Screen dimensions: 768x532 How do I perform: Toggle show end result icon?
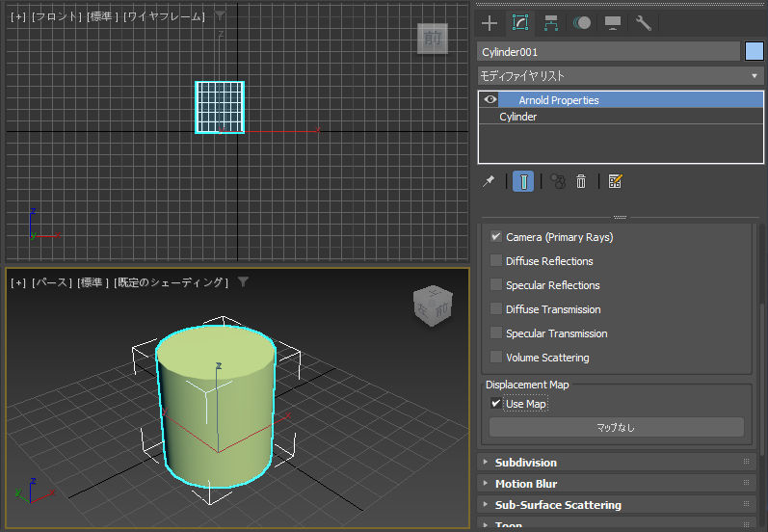coord(523,181)
